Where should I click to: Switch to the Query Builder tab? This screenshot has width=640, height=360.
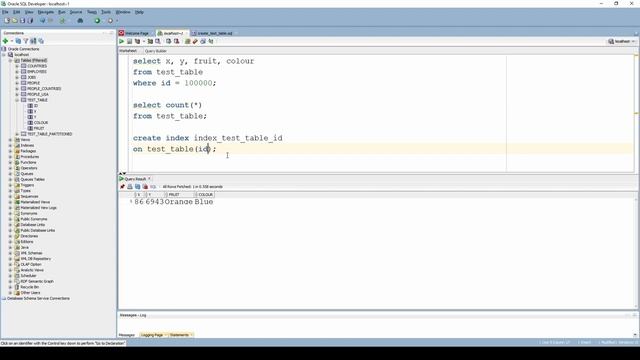156,51
